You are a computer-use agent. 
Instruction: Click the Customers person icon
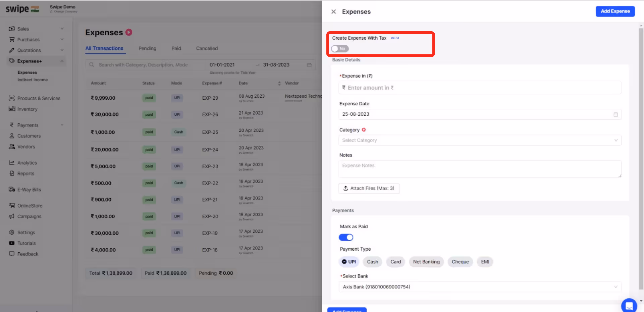coord(12,136)
